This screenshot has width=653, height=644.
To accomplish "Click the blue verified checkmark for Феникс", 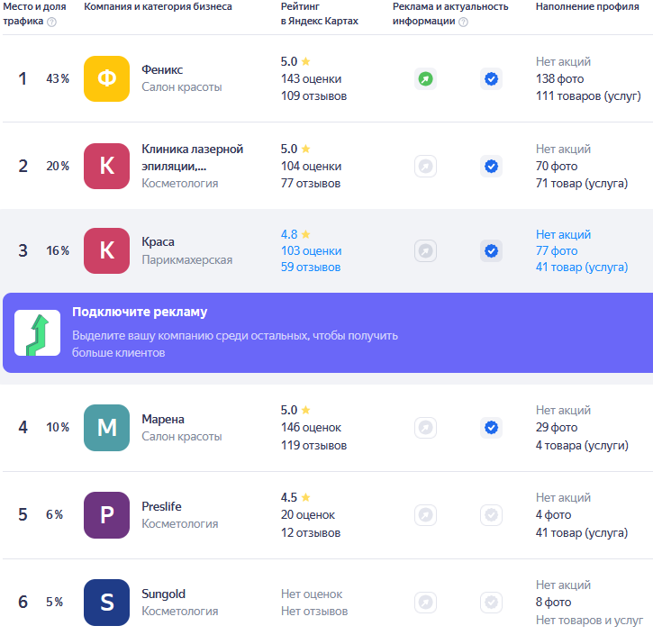I will point(492,78).
